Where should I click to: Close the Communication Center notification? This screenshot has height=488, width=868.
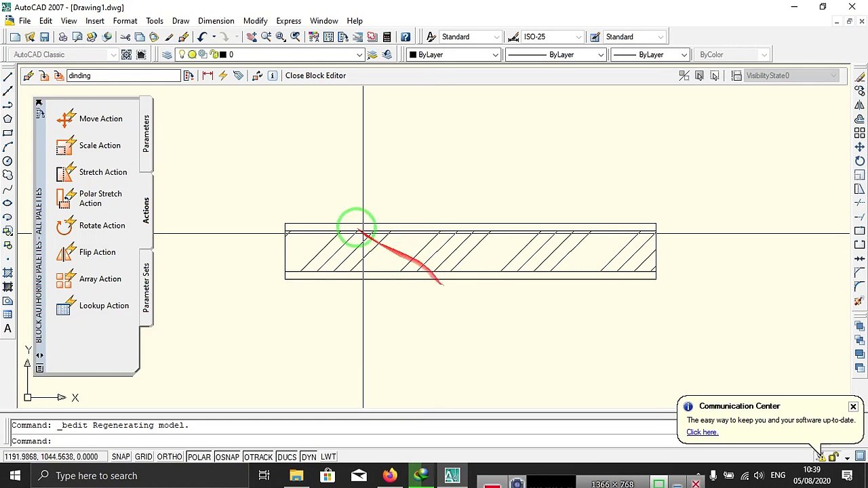853,407
